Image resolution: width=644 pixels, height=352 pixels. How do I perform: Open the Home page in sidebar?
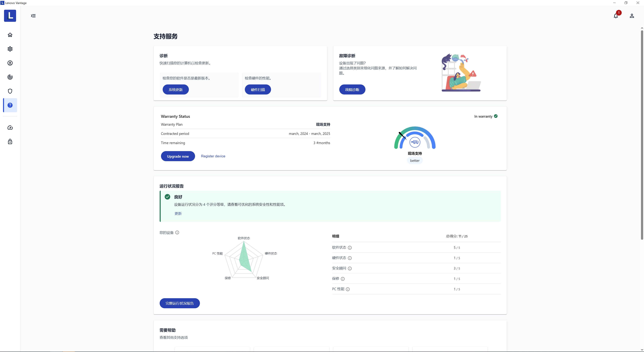[x=10, y=35]
